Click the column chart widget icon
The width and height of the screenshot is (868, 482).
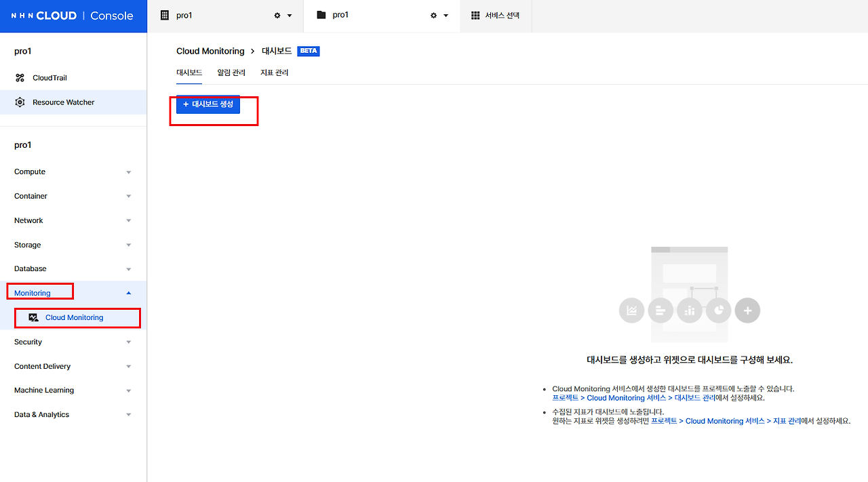tap(690, 310)
